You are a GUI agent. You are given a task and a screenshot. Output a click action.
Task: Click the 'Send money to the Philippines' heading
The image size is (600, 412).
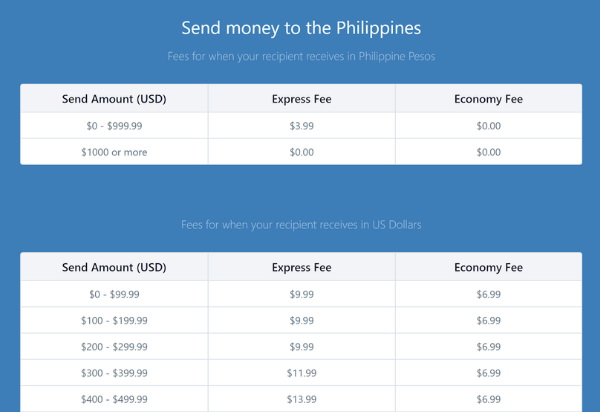(x=300, y=26)
